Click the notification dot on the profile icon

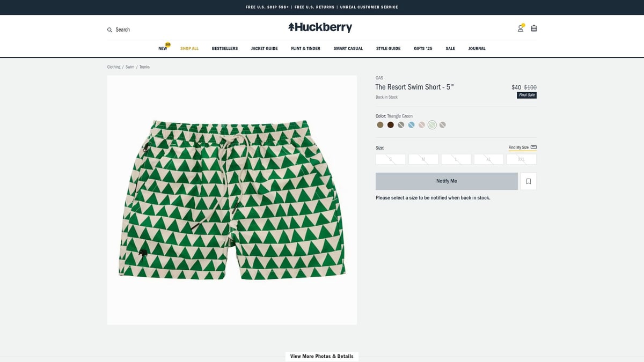(x=523, y=25)
